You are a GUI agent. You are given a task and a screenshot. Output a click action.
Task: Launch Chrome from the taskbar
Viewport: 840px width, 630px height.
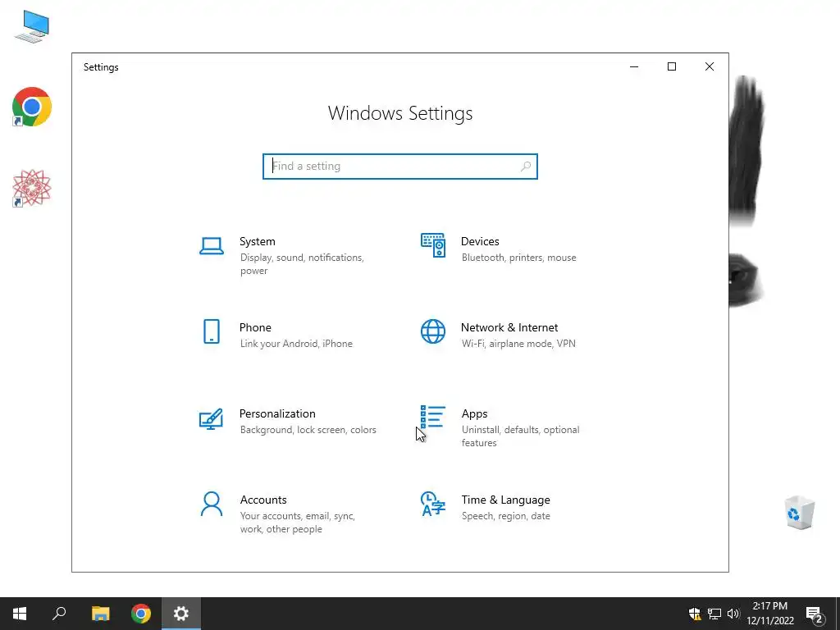(141, 614)
